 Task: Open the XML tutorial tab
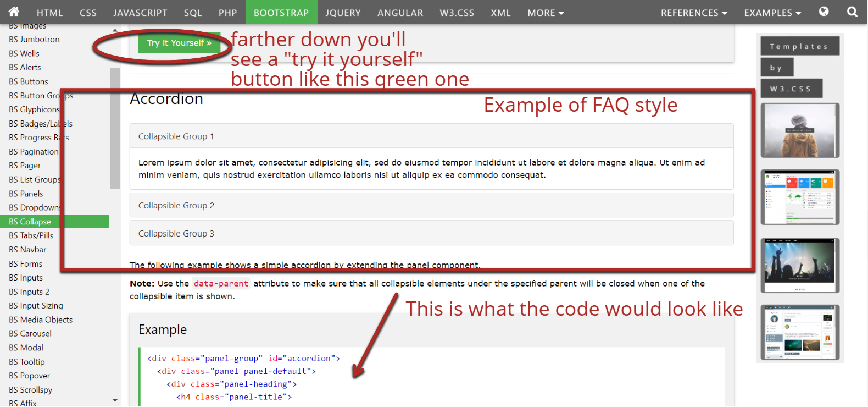point(501,13)
